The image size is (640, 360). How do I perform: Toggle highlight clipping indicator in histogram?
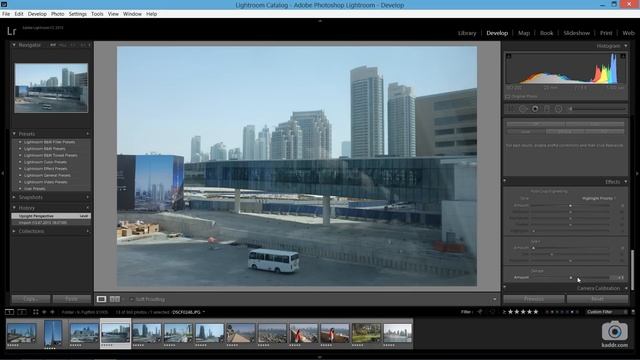(623, 56)
